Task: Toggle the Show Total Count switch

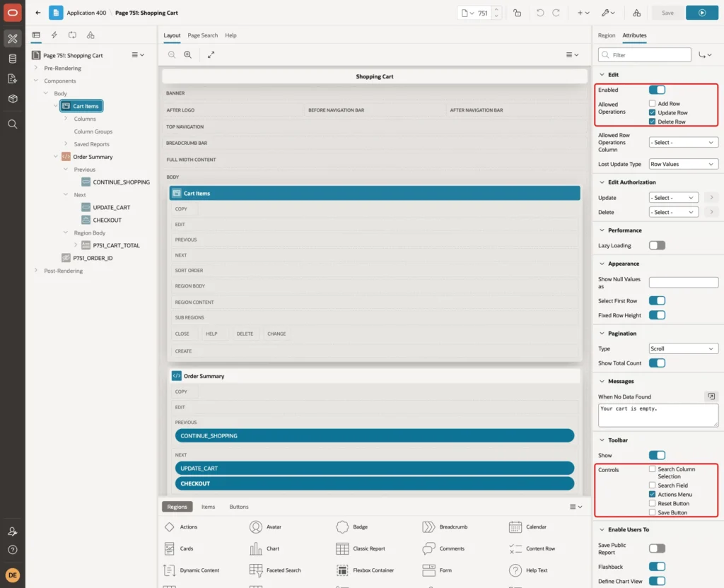Action: coord(657,363)
